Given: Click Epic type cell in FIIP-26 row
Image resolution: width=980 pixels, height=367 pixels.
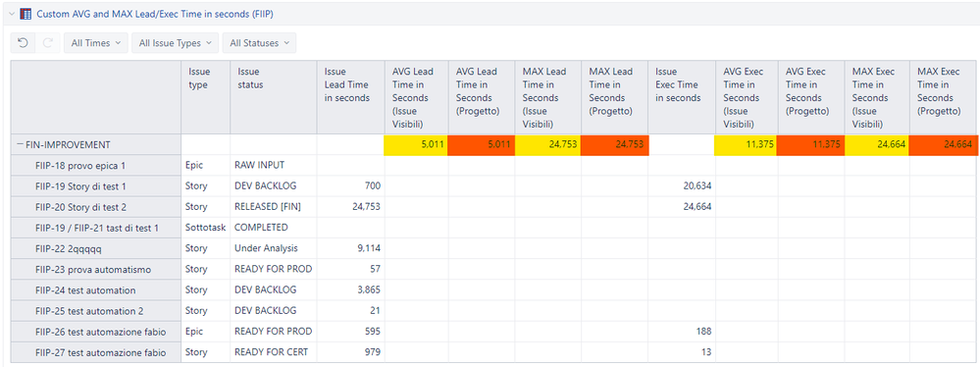Looking at the screenshot, I should [206, 332].
